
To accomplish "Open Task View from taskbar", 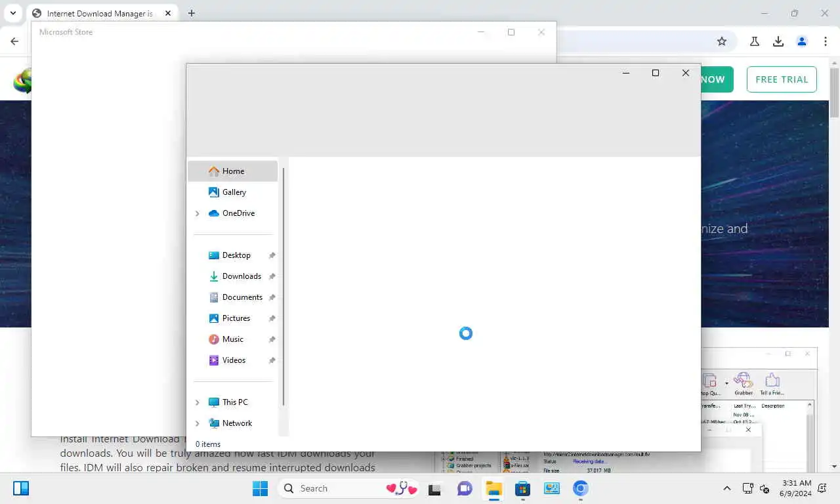I will [x=434, y=488].
